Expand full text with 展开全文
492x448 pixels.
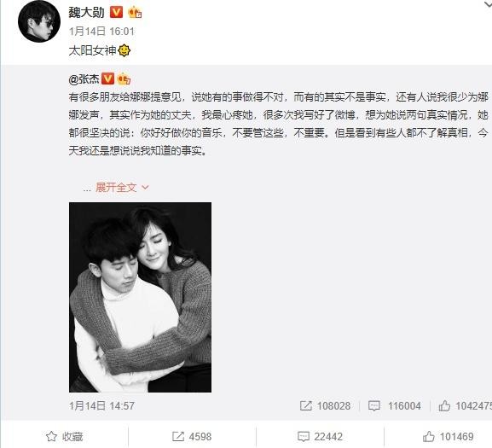[x=116, y=188]
